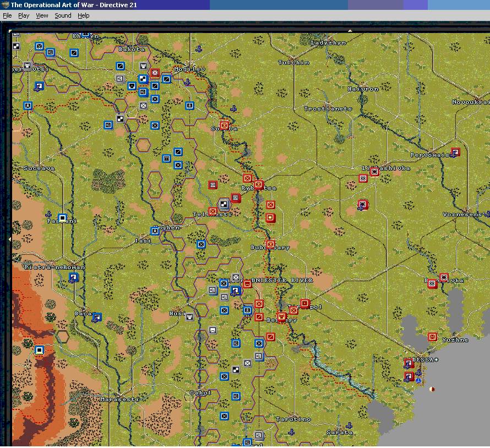Select blue unit at Pascani
The width and height of the screenshot is (490, 448).
[62, 218]
